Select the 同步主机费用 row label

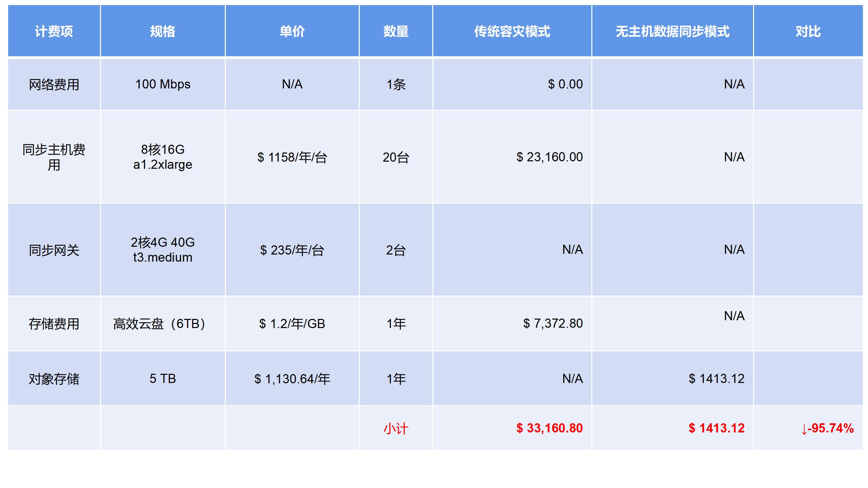pos(54,157)
